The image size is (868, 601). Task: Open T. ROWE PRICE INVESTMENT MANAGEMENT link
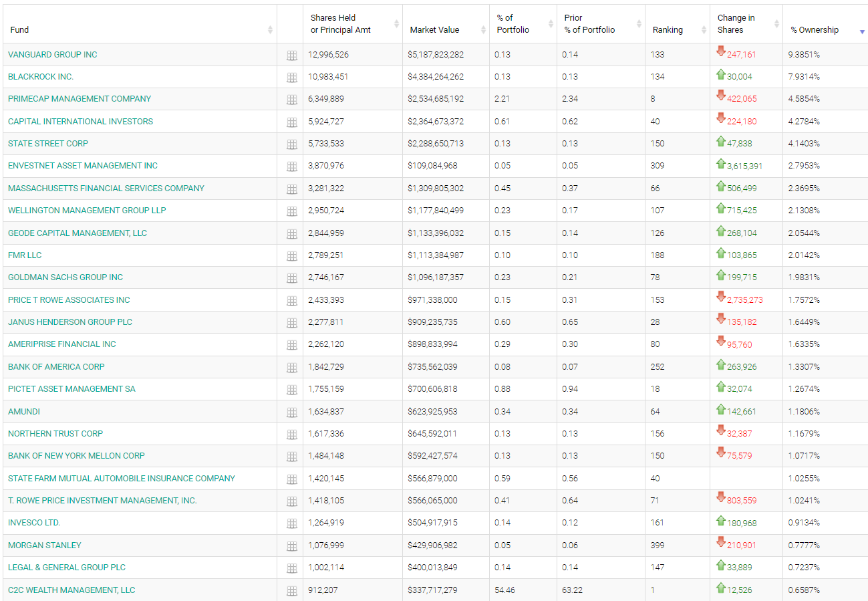click(102, 500)
